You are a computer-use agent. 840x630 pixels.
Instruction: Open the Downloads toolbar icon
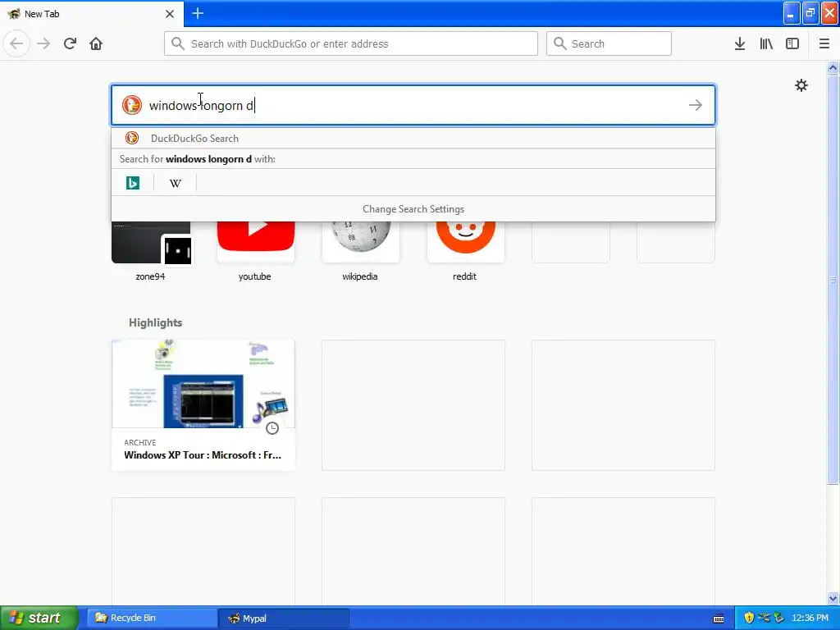(740, 43)
